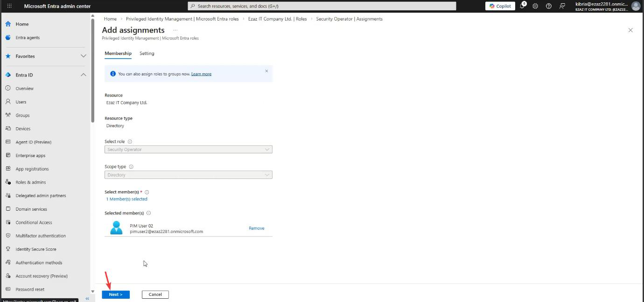The width and height of the screenshot is (644, 302).
Task: Open the settings gear icon
Action: (x=535, y=6)
